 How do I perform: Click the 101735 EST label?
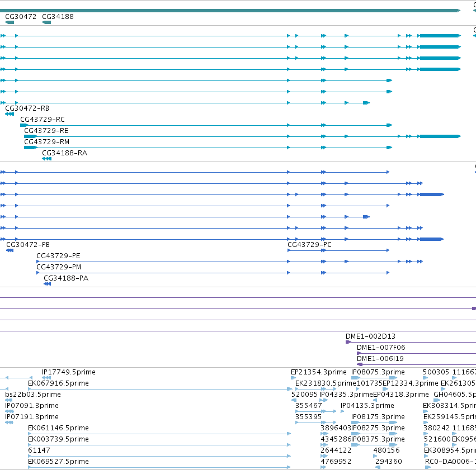(x=370, y=383)
